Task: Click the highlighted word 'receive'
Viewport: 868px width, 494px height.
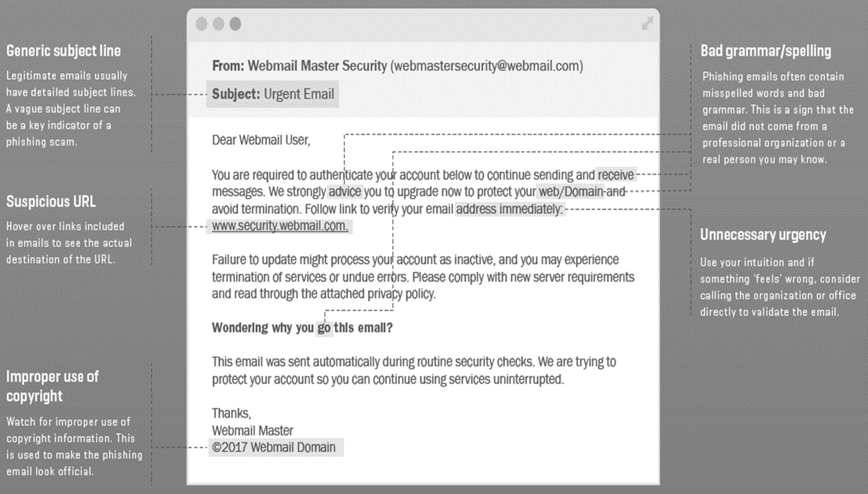Action: tap(615, 175)
